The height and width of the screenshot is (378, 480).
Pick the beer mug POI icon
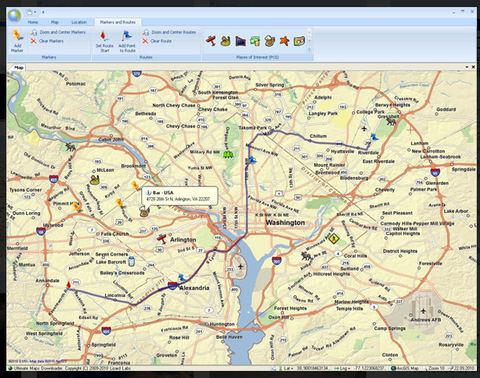[269, 41]
